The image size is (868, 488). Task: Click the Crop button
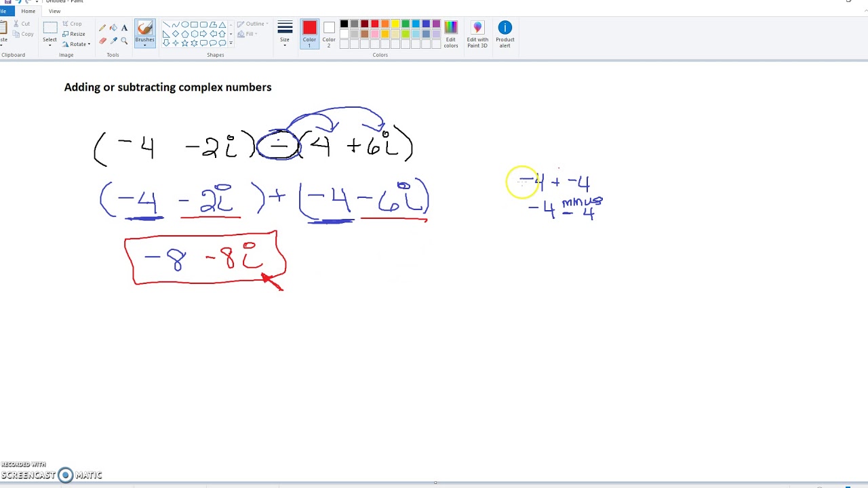click(72, 24)
